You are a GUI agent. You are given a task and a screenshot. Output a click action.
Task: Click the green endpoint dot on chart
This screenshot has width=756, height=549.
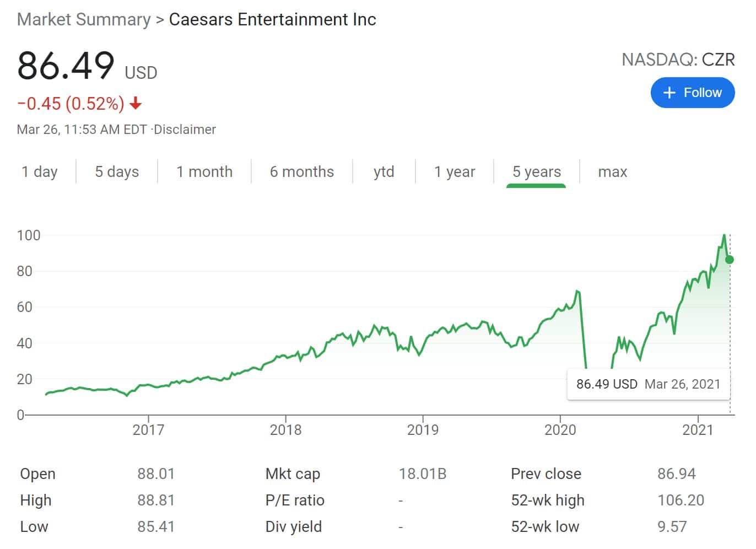(728, 260)
